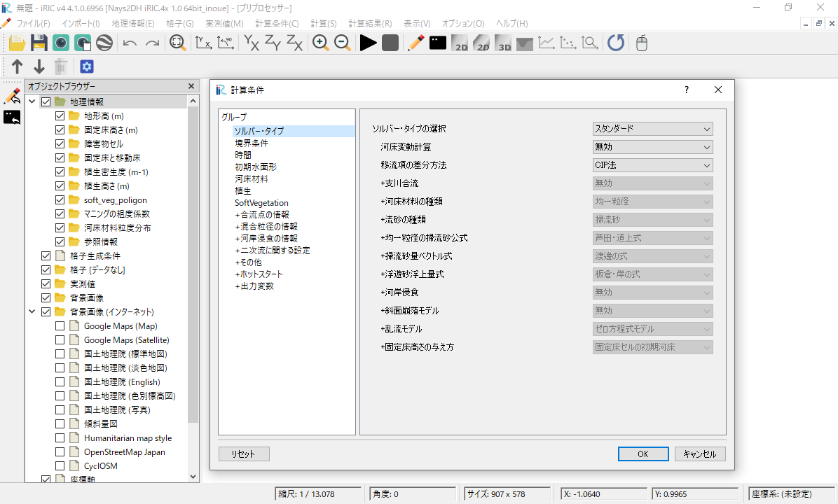Click the fit-to-window magnifier icon
This screenshot has width=838, height=504.
click(x=177, y=43)
